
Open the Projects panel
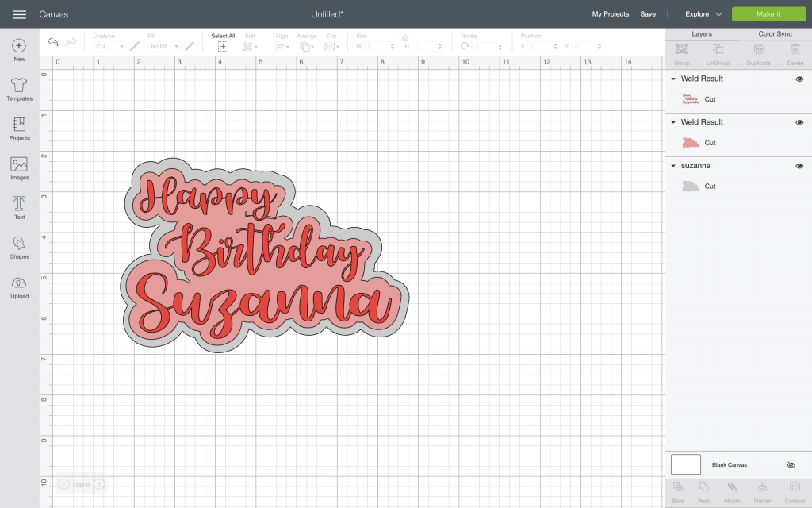click(x=19, y=129)
